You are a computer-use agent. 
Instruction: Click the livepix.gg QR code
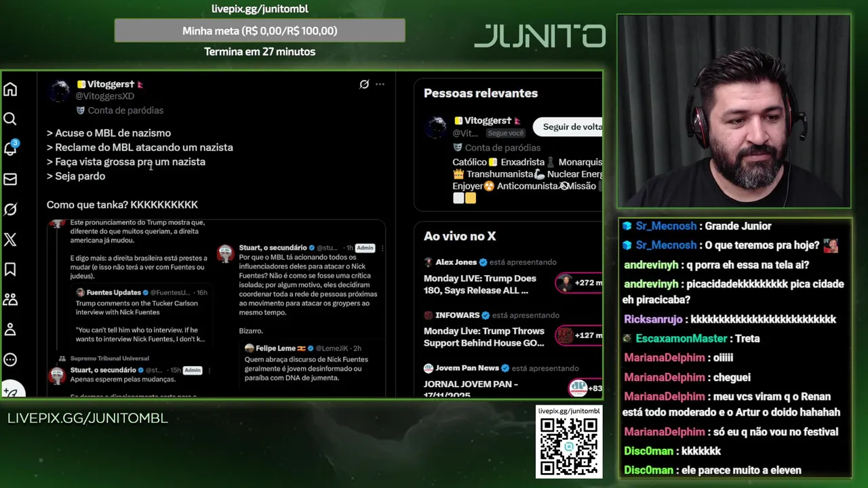[x=569, y=447]
